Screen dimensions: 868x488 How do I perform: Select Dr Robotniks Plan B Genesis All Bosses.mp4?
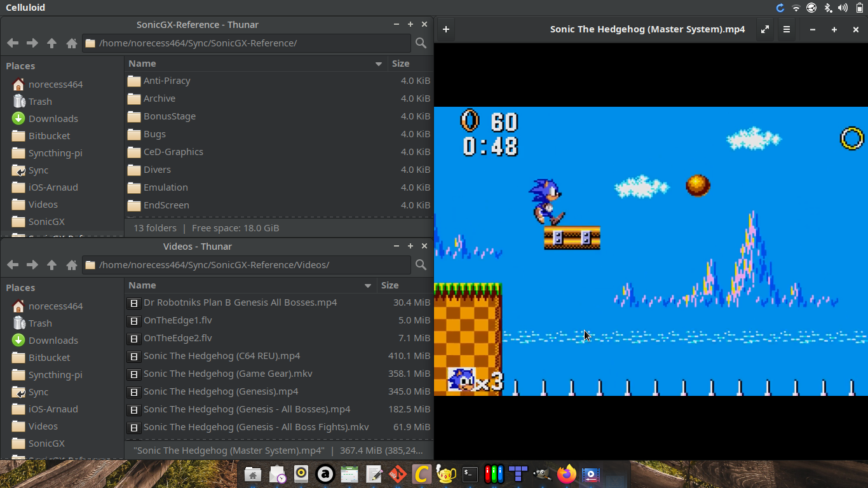278,302
